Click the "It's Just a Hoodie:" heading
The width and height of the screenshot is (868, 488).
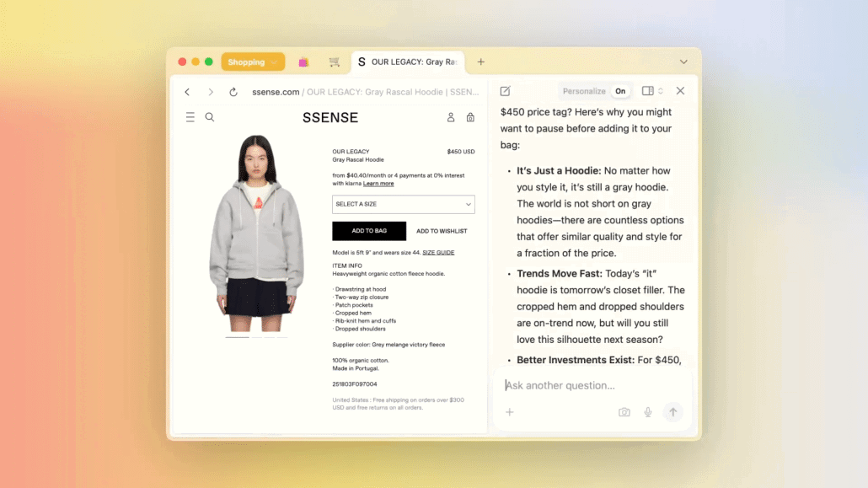[559, 170]
